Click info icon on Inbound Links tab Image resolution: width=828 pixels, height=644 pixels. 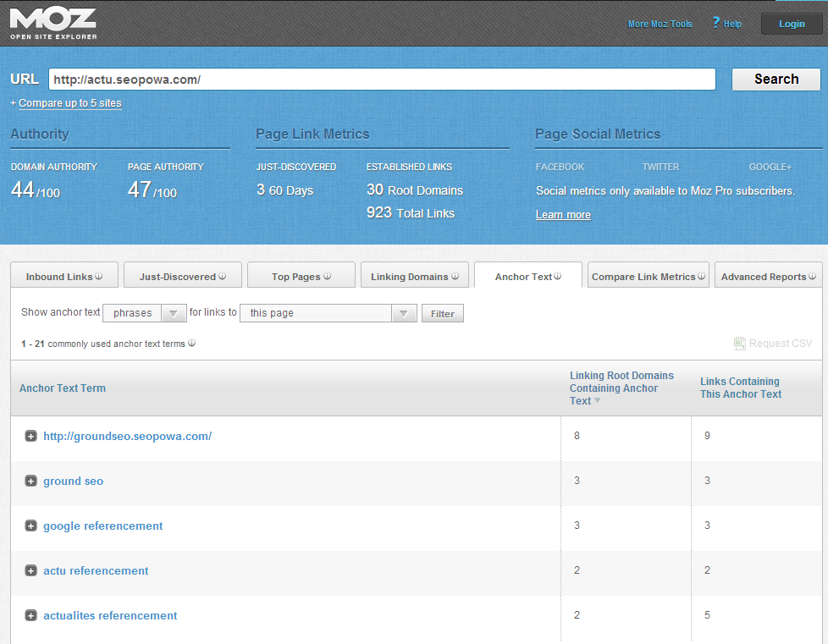pos(98,277)
